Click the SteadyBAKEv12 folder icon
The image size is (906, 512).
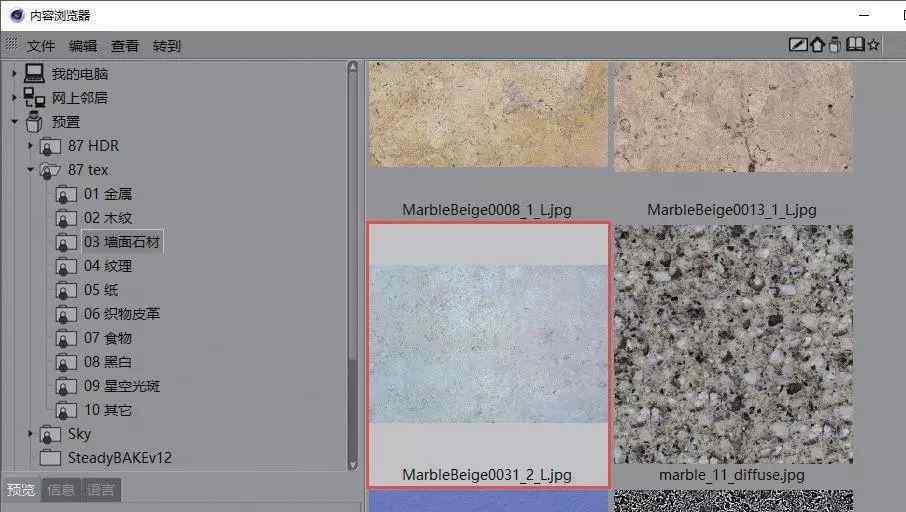50,458
